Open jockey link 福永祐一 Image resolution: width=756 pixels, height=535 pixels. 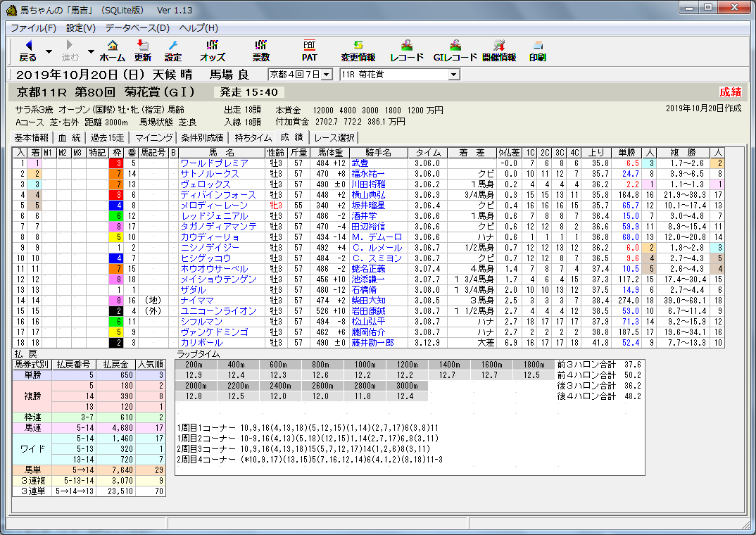click(368, 174)
